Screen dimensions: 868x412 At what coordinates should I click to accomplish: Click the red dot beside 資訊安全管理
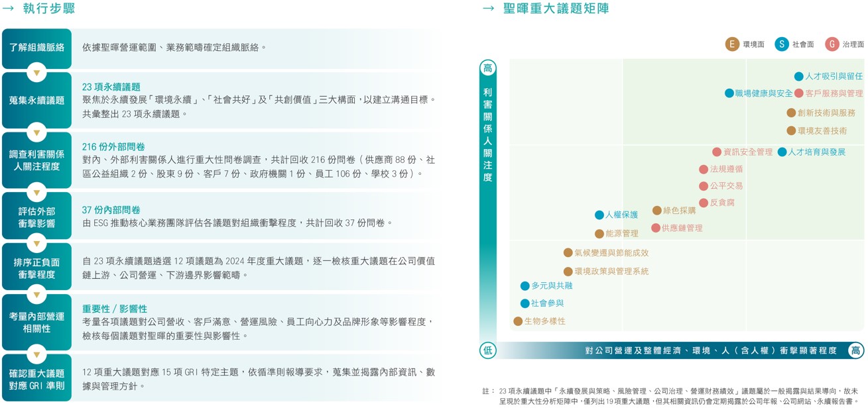(x=717, y=152)
